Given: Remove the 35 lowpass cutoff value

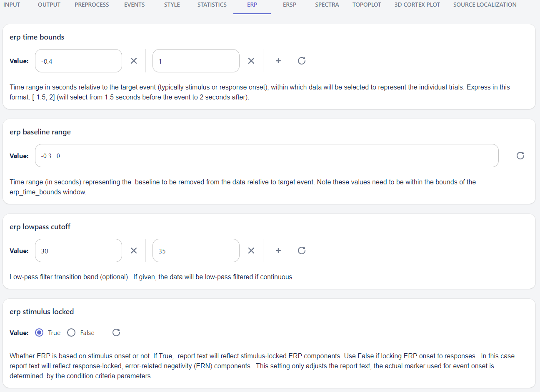Looking at the screenshot, I should (x=251, y=251).
